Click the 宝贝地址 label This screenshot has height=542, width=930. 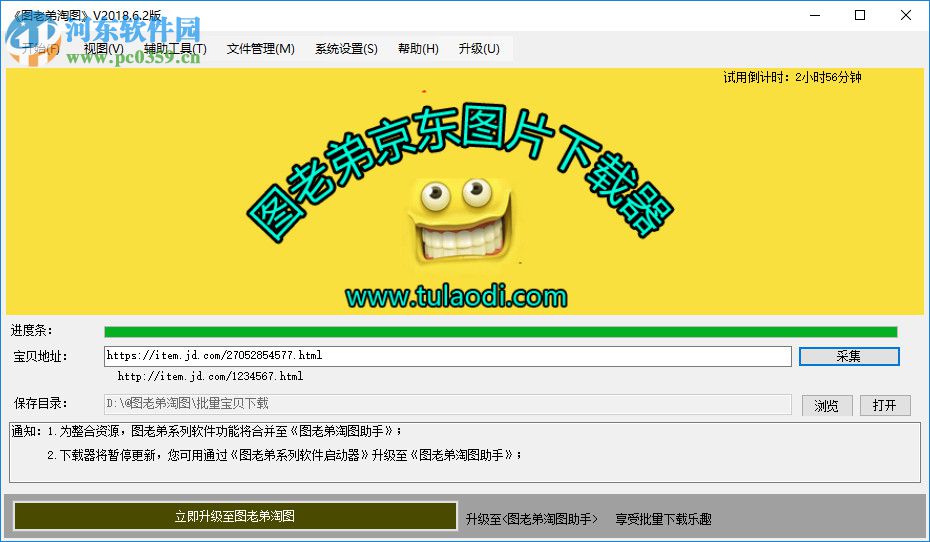click(x=40, y=356)
